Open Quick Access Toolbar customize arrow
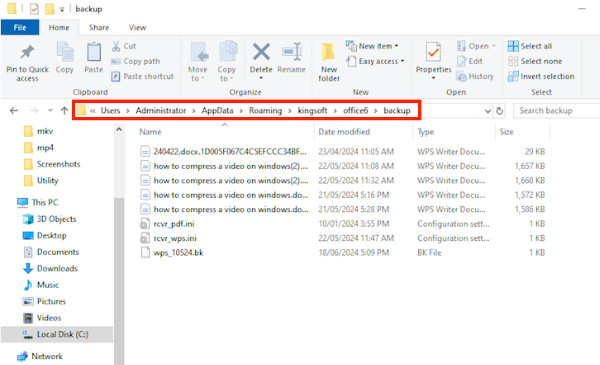 pyautogui.click(x=62, y=9)
